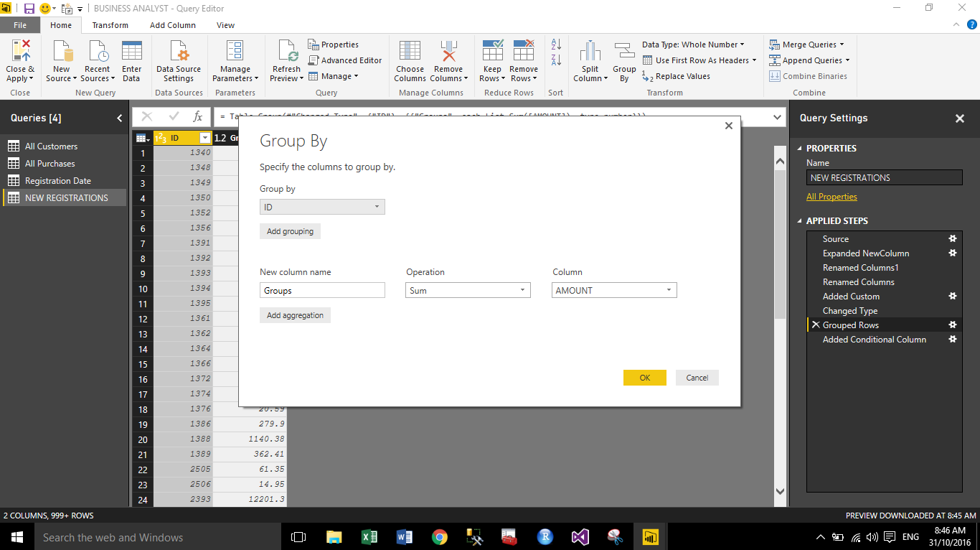The width and height of the screenshot is (980, 550).
Task: Open settings gear for Source step
Action: click(953, 239)
